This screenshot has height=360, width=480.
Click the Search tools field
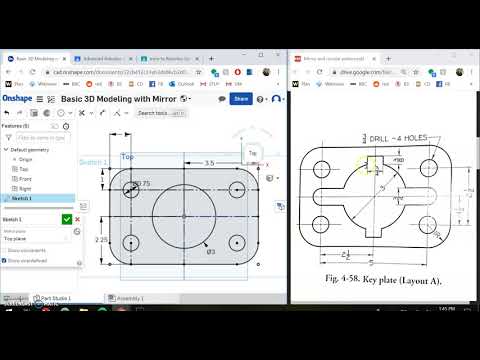pos(161,113)
